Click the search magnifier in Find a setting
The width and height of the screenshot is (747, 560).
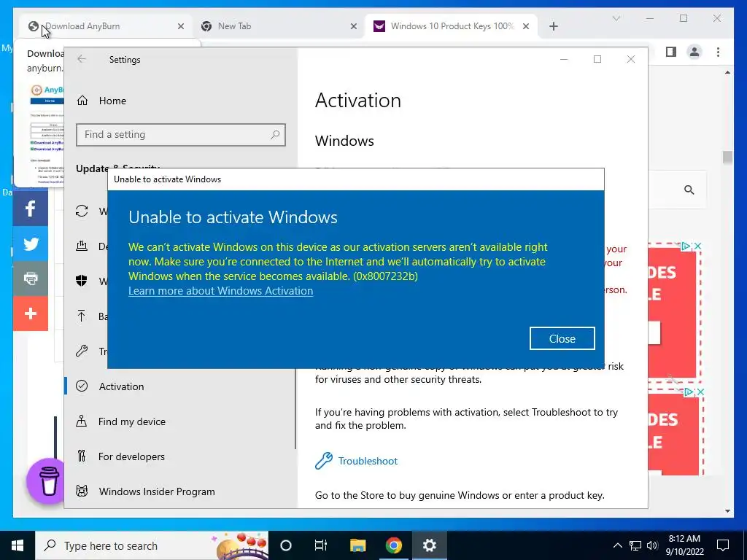pyautogui.click(x=275, y=135)
